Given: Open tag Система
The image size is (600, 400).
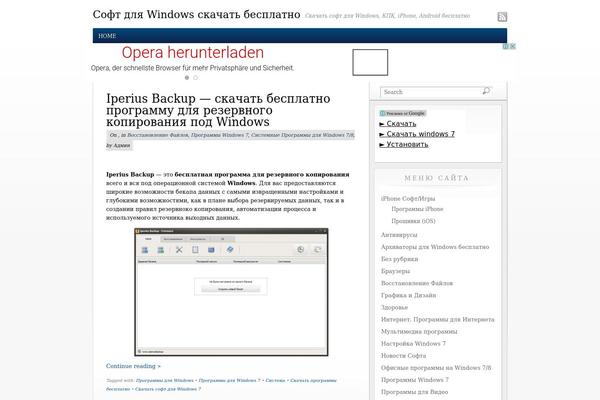Looking at the screenshot, I should 276,380.
